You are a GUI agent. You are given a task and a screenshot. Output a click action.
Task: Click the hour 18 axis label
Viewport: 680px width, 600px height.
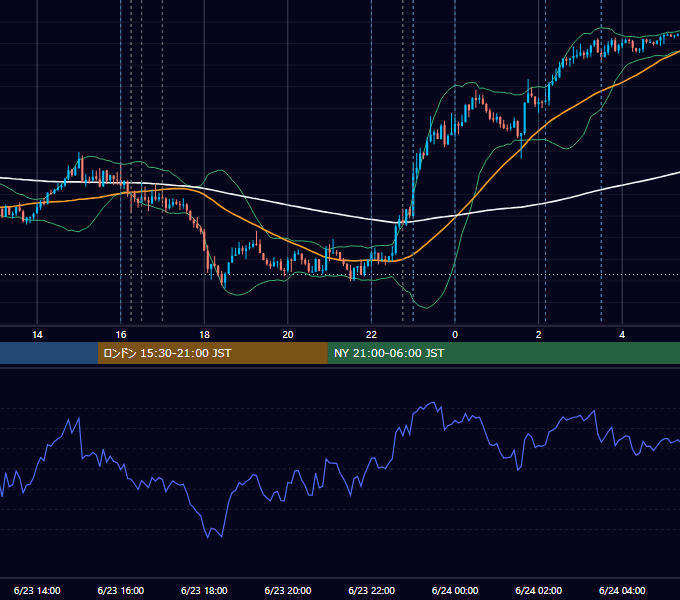tap(204, 335)
